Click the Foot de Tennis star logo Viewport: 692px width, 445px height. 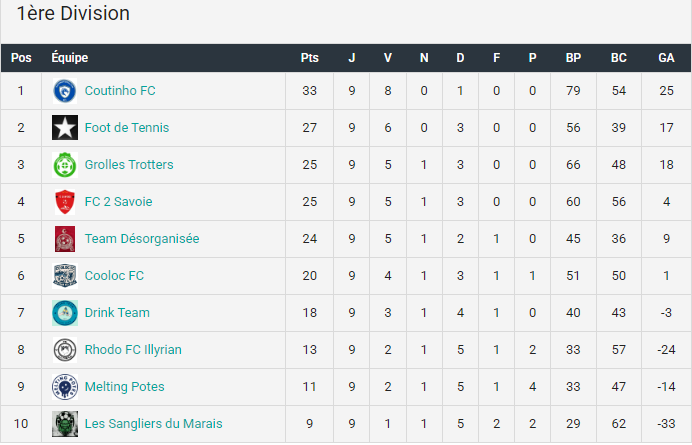[65, 128]
